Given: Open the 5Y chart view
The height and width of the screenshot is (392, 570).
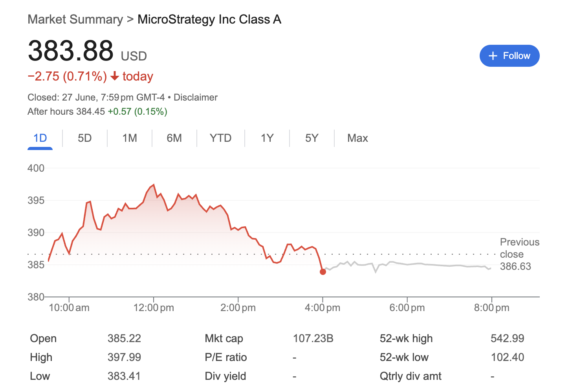Looking at the screenshot, I should pyautogui.click(x=312, y=138).
